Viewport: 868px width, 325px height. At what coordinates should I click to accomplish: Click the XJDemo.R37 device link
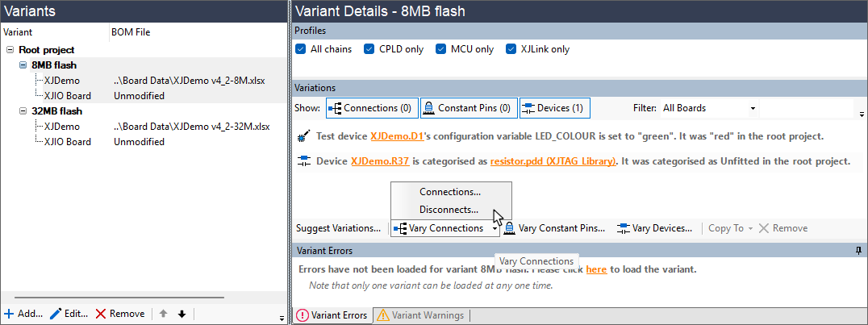pyautogui.click(x=379, y=161)
